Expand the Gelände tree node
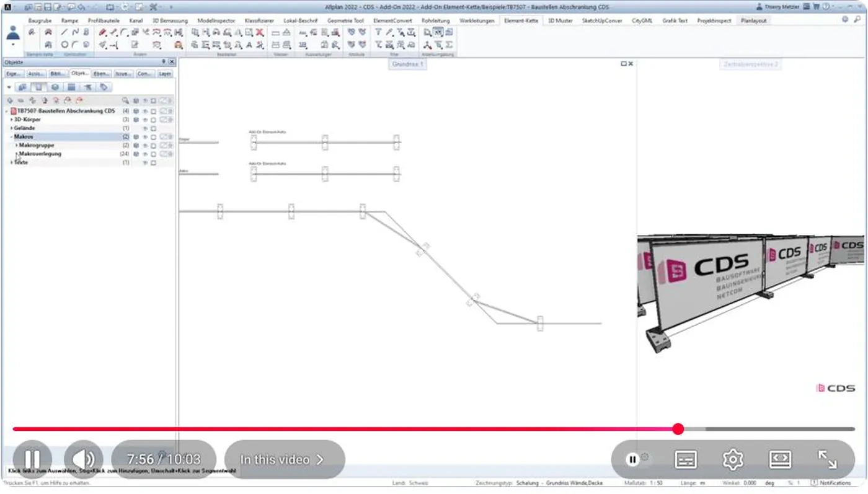 coord(11,128)
